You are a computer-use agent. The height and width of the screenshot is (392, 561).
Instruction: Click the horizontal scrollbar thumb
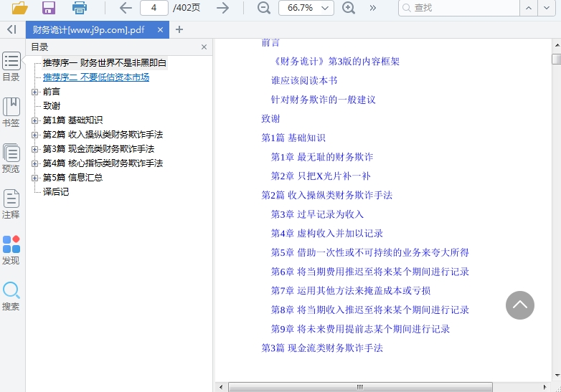360,387
